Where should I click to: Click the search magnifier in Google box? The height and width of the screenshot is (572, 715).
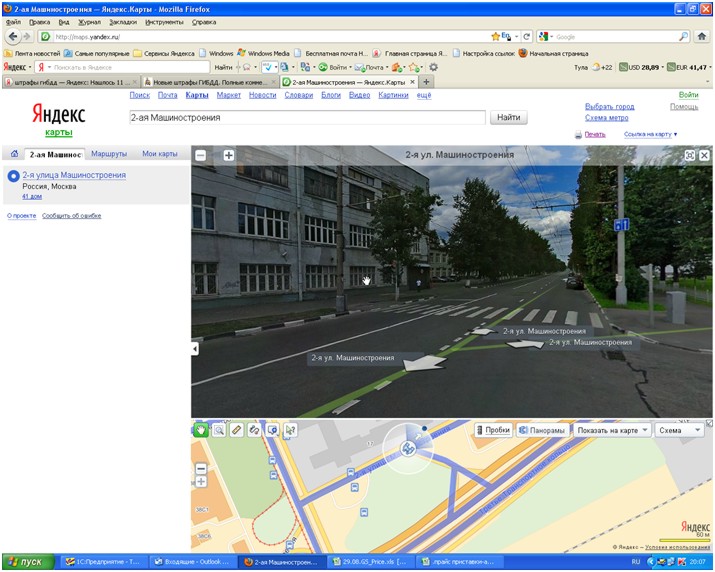coord(683,36)
